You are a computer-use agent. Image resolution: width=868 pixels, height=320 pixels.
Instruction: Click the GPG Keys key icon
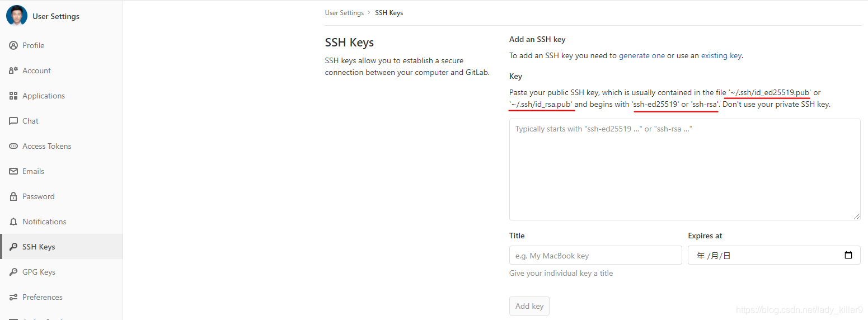tap(13, 272)
